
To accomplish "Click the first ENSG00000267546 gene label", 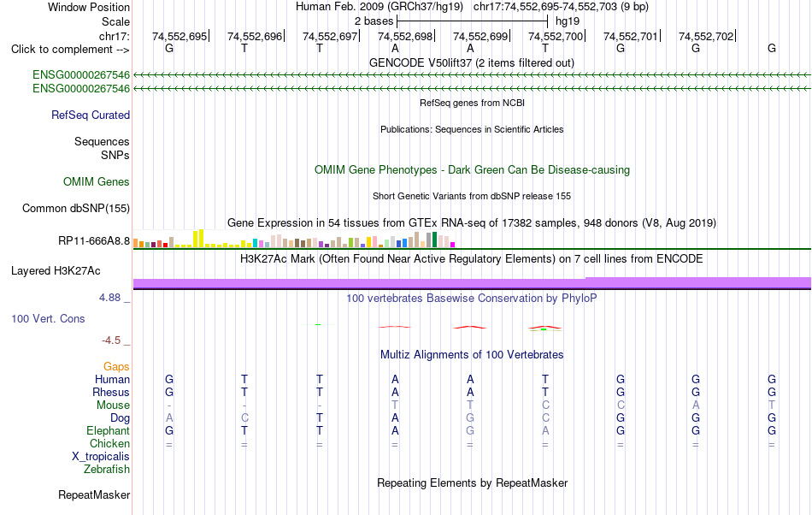I will pos(81,74).
